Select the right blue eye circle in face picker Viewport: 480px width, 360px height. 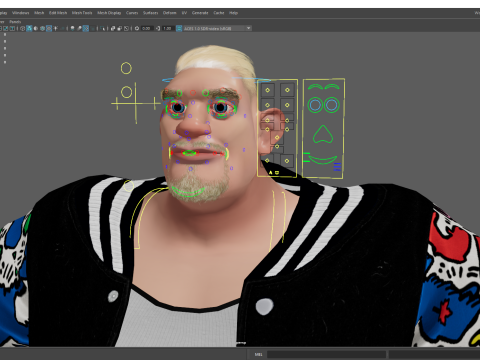(x=331, y=105)
